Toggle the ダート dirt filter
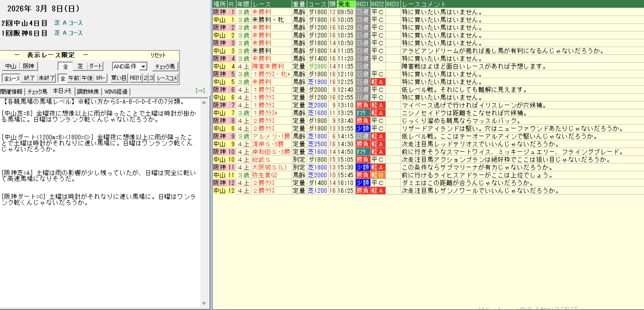Screen dimensions: 644x310 coord(96,66)
